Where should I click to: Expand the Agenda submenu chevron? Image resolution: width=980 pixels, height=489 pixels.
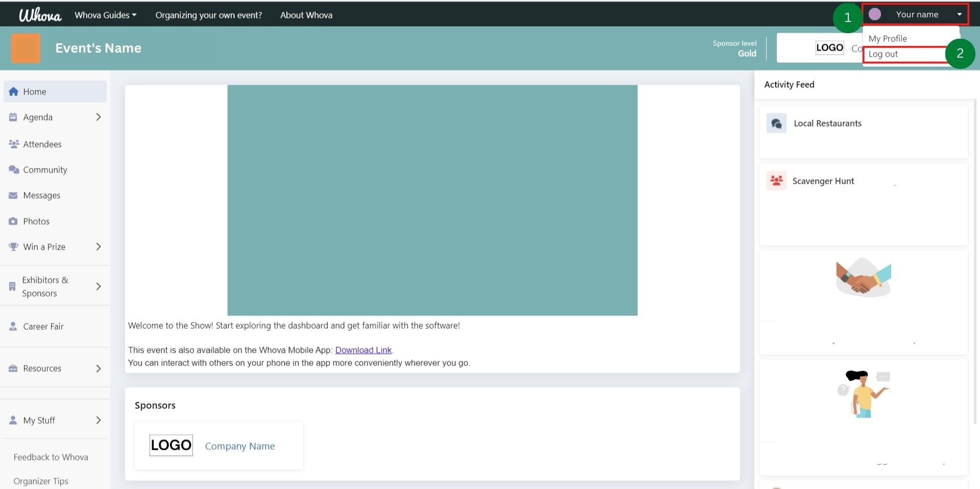[99, 117]
